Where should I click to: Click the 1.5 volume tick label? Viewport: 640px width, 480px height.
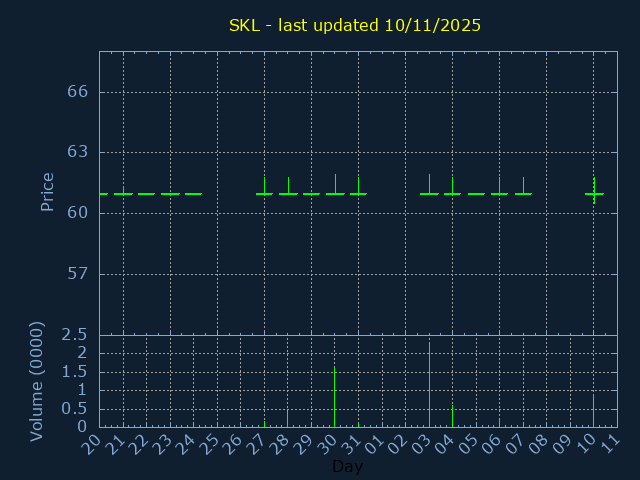coord(76,372)
